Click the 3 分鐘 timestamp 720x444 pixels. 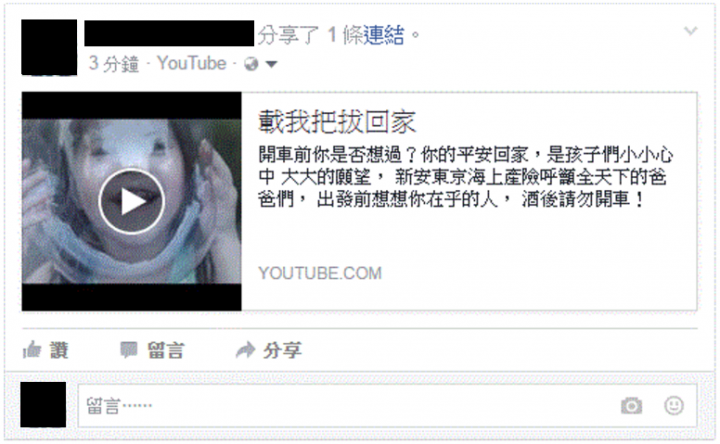(x=113, y=63)
